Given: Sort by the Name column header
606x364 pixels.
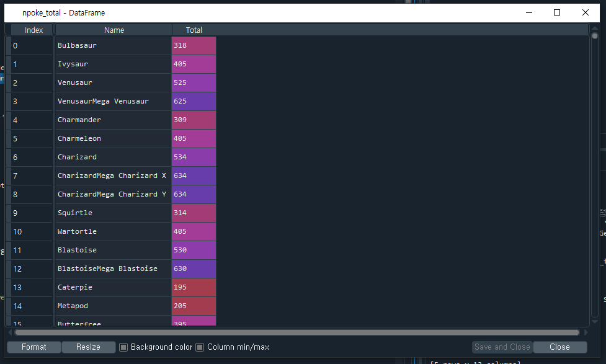Looking at the screenshot, I should coord(114,30).
